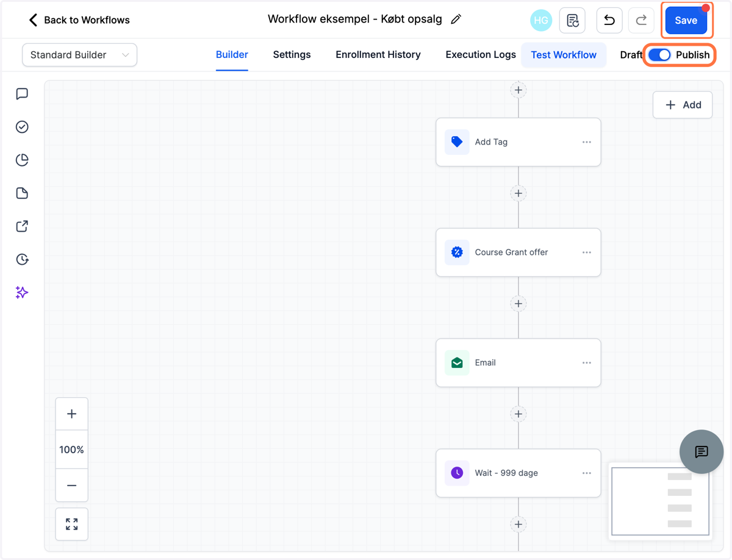Add step between Add Tag and Course Grant
The width and height of the screenshot is (732, 560).
[x=518, y=193]
